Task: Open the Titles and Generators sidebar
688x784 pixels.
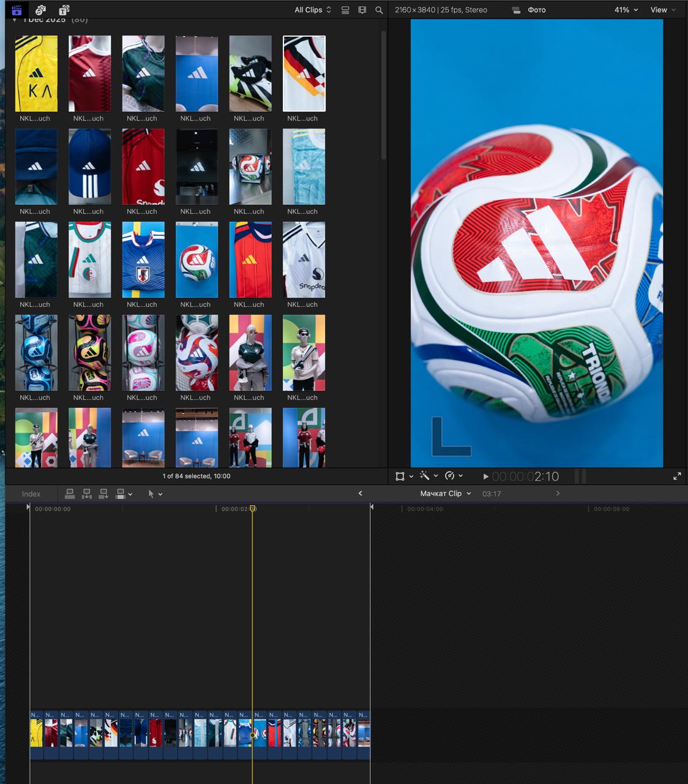Action: [x=64, y=10]
